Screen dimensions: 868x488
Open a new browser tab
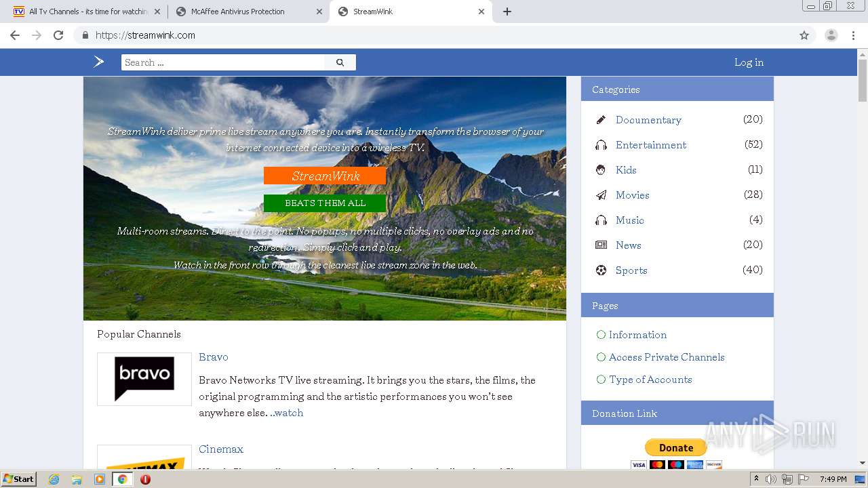tap(507, 12)
